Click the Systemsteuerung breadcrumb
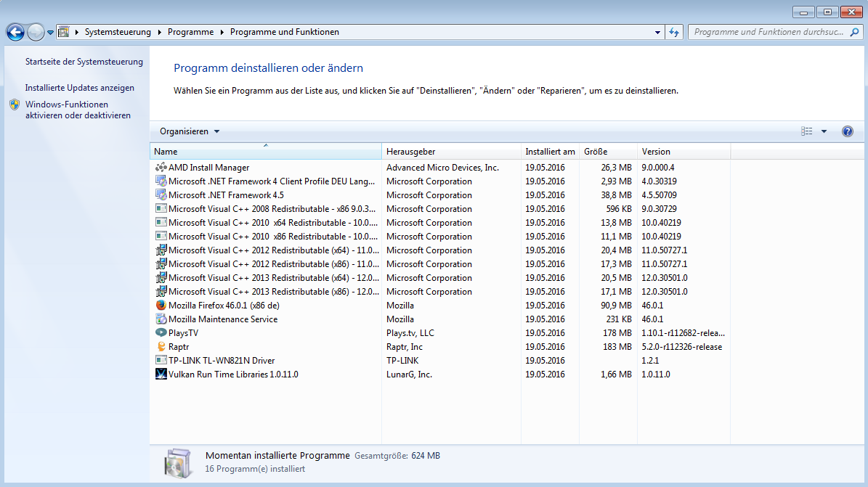Screen dimensions: 868x487 point(118,32)
